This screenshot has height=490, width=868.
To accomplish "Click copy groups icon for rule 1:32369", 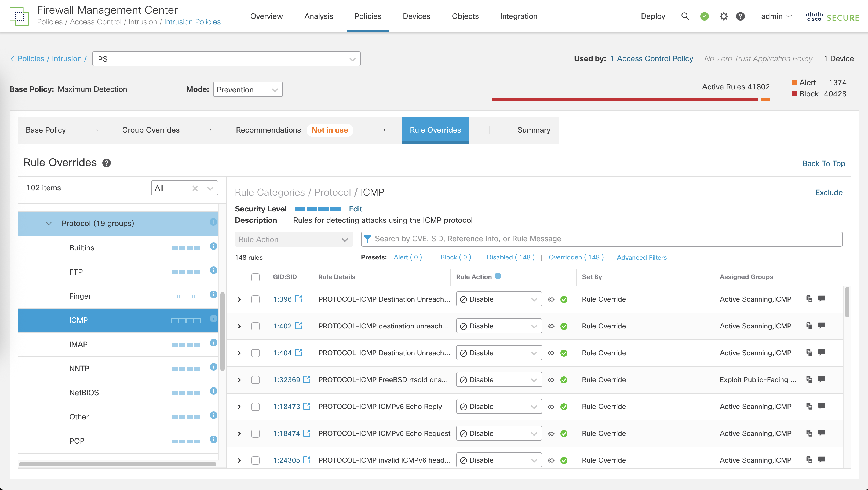I will (x=809, y=379).
